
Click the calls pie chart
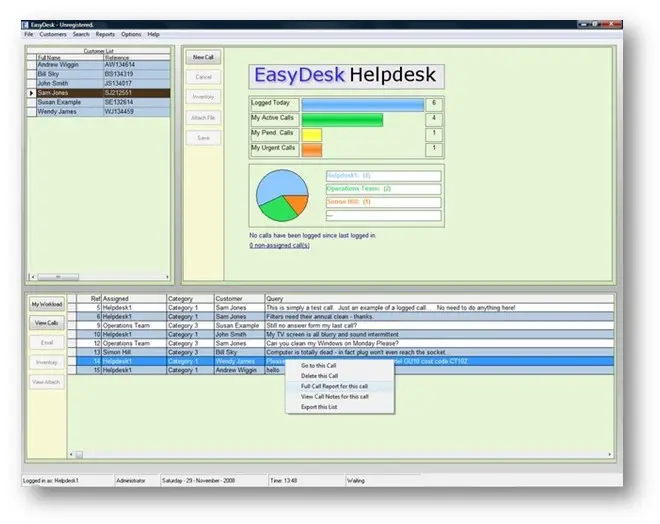[x=282, y=195]
